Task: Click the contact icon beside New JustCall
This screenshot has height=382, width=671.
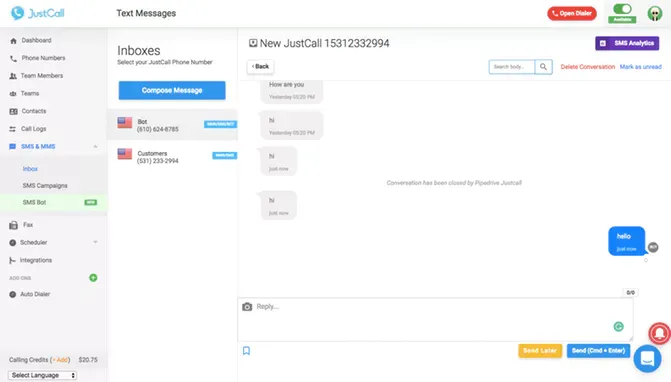Action: point(253,43)
